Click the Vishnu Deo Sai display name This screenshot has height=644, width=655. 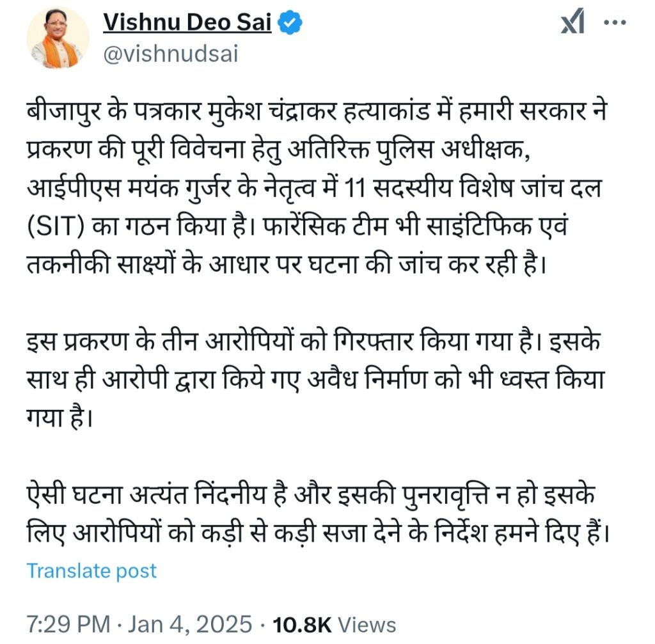187,22
